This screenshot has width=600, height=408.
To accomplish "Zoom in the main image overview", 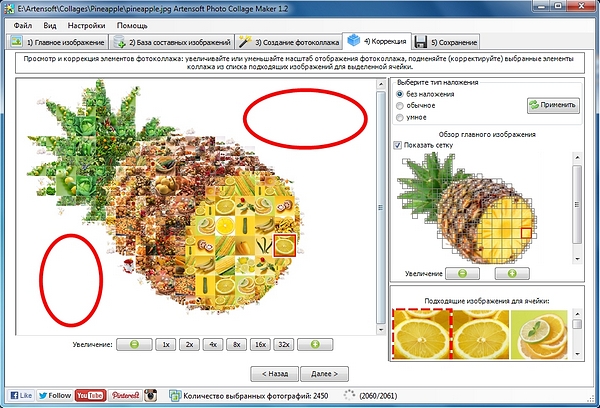I will 512,274.
